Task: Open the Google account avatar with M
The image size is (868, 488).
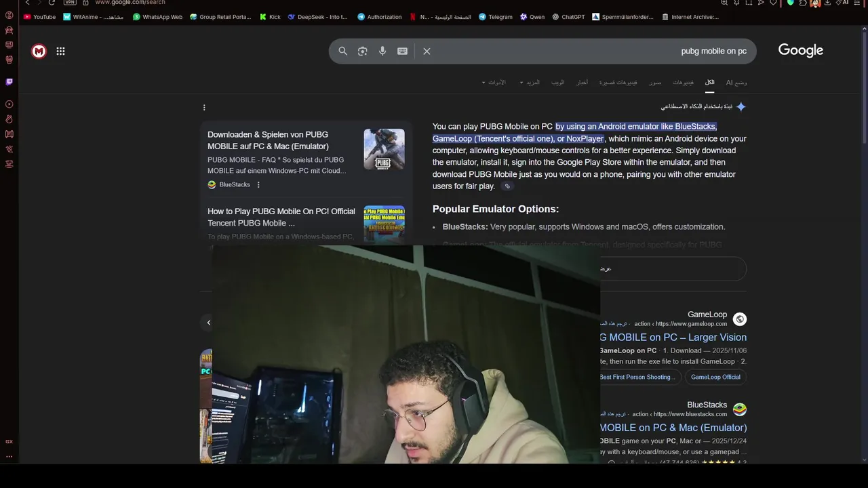Action: click(x=39, y=51)
